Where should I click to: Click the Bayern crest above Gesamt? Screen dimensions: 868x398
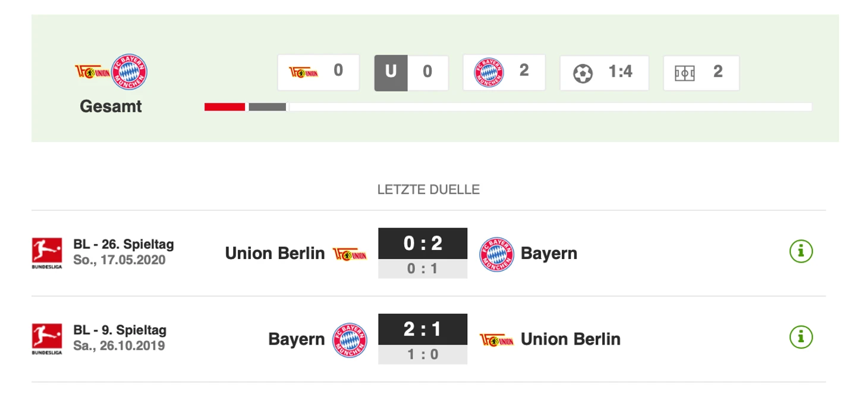[130, 72]
